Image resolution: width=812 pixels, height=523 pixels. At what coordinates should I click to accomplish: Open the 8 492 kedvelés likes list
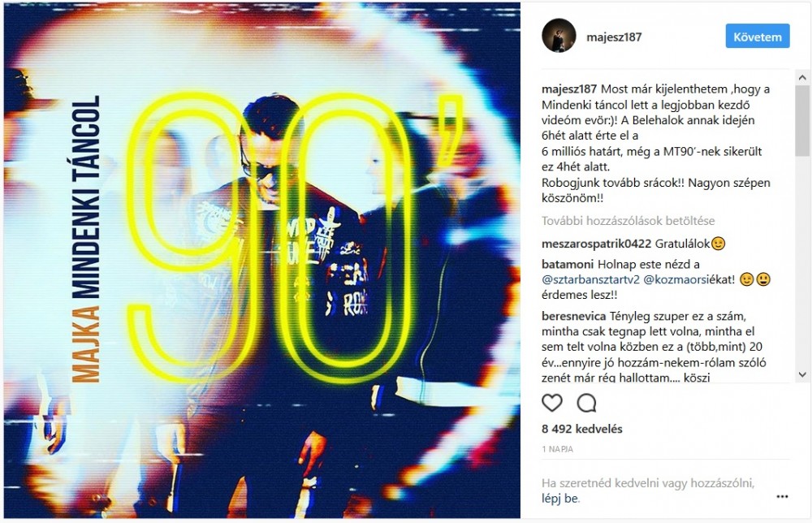click(x=581, y=429)
